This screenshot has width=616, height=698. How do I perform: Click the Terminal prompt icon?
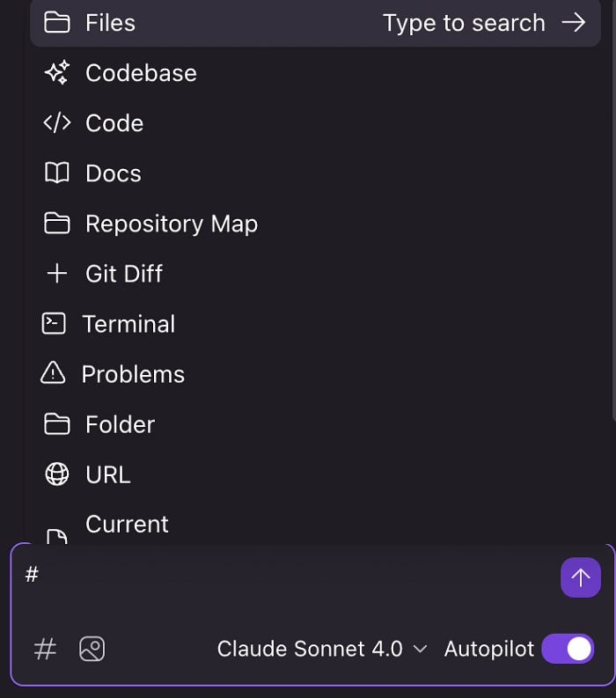[54, 323]
